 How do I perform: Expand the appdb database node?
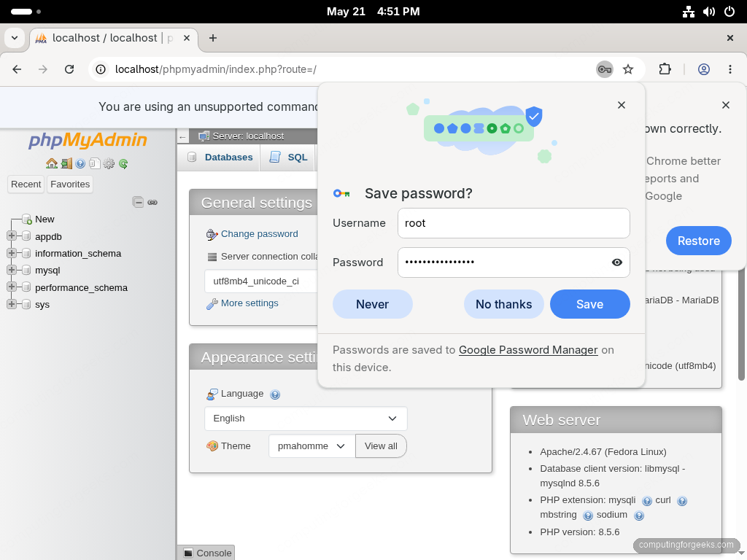click(x=12, y=236)
